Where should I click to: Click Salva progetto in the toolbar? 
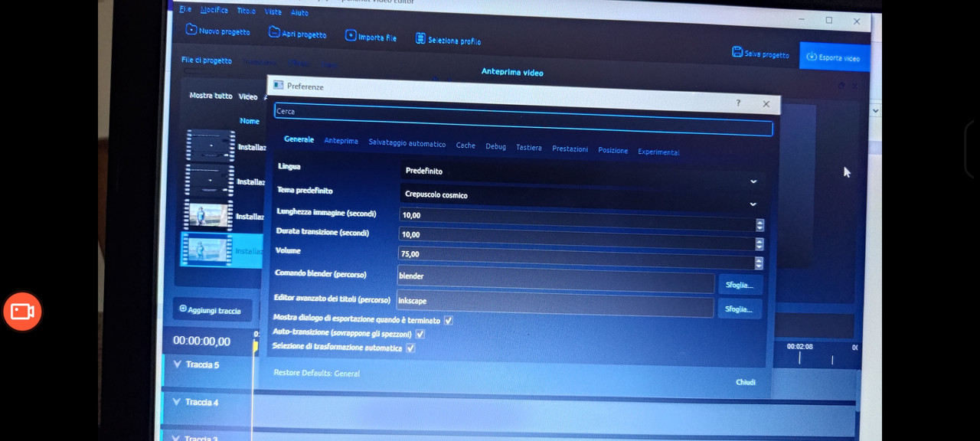pyautogui.click(x=760, y=54)
